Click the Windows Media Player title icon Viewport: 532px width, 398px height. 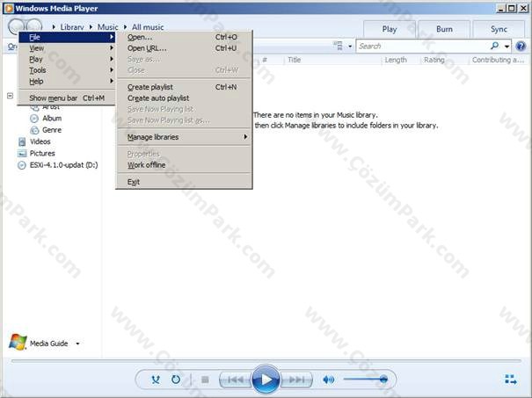9,9
